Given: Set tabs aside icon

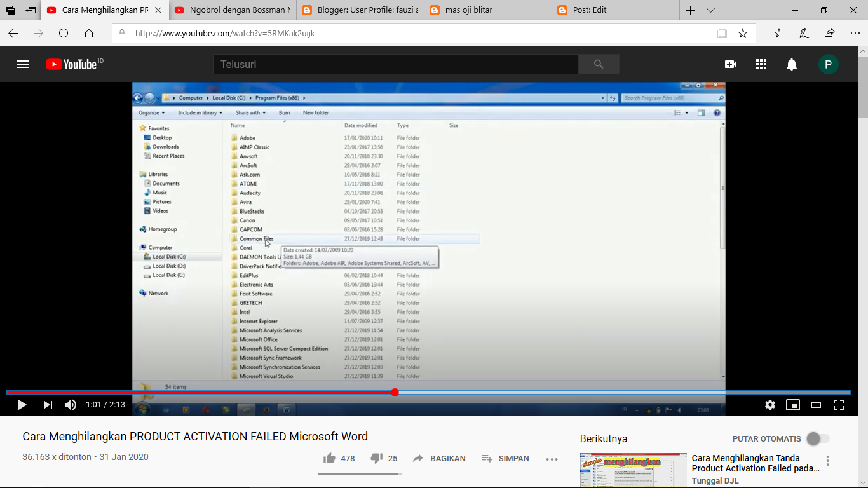Looking at the screenshot, I should click(31, 10).
